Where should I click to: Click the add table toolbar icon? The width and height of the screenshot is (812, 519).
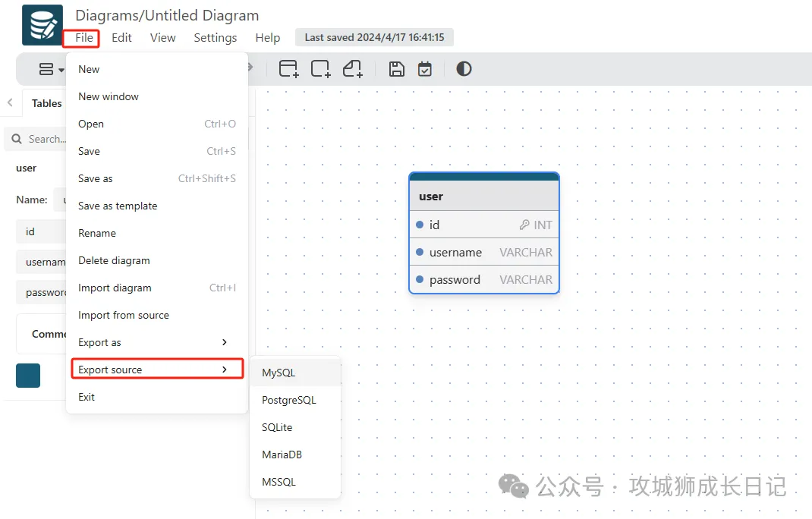point(288,69)
